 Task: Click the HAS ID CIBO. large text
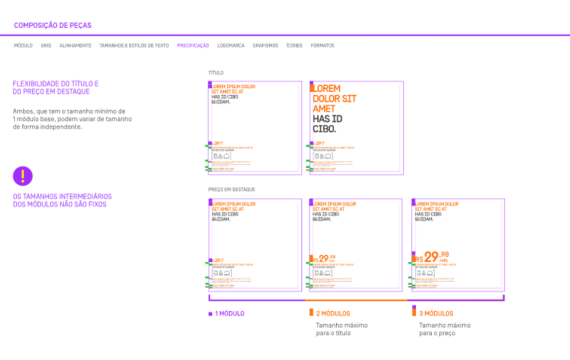327,124
